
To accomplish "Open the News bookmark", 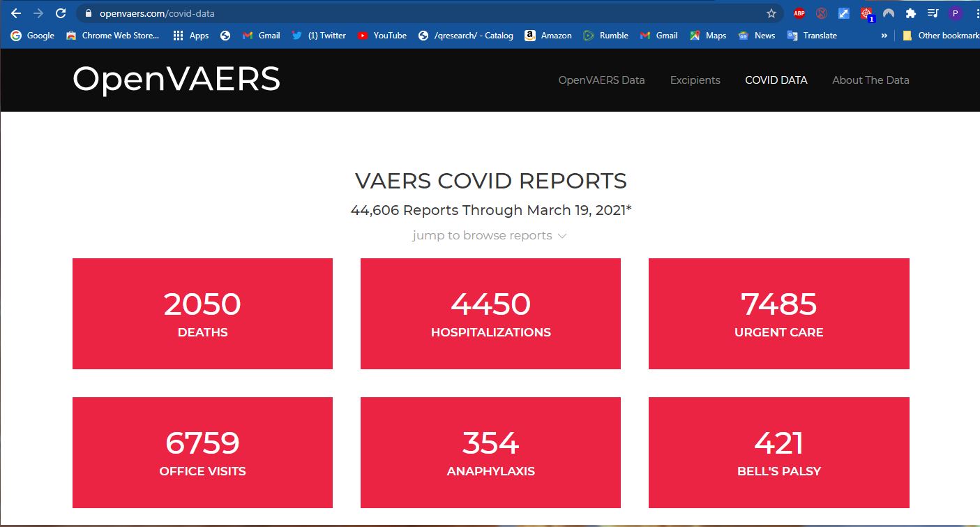I will coord(757,36).
